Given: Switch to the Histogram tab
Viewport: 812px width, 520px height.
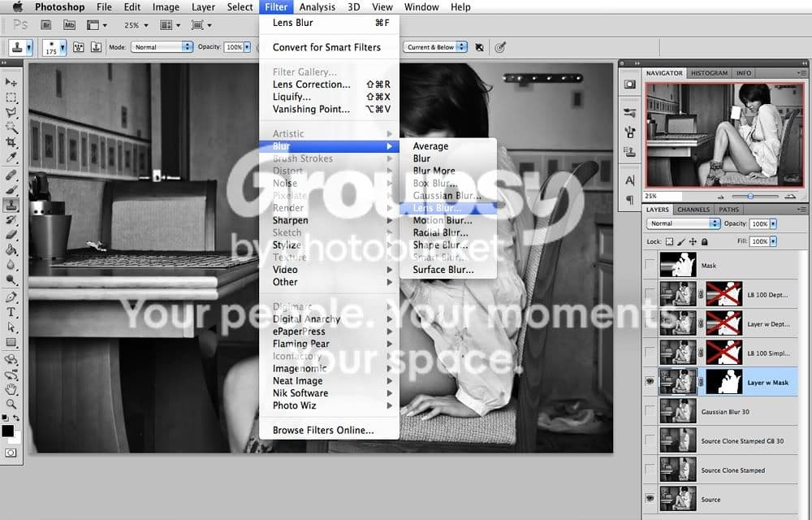Looking at the screenshot, I should coord(709,73).
